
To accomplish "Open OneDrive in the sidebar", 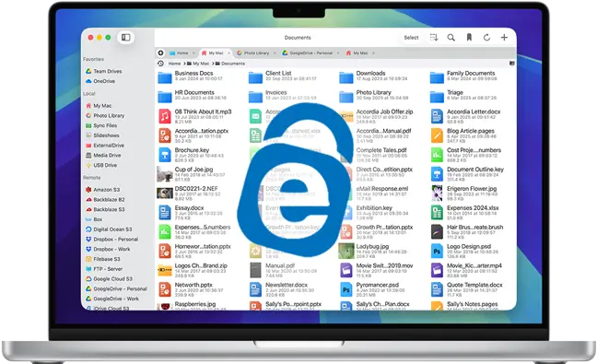I will [x=100, y=81].
